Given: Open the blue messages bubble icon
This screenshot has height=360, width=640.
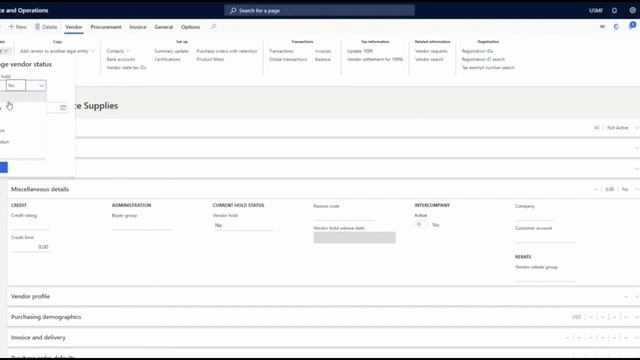Looking at the screenshot, I should (x=632, y=26).
